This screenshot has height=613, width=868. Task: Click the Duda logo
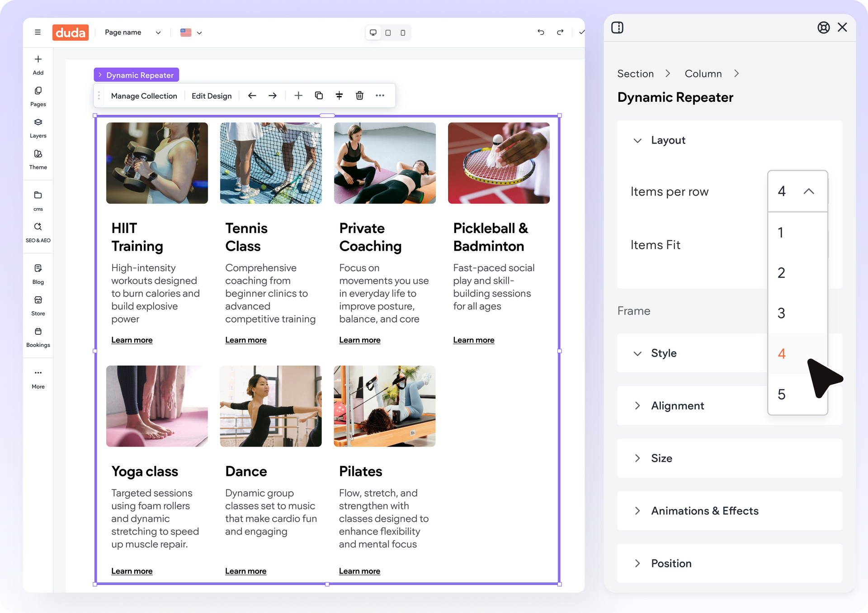tap(71, 33)
